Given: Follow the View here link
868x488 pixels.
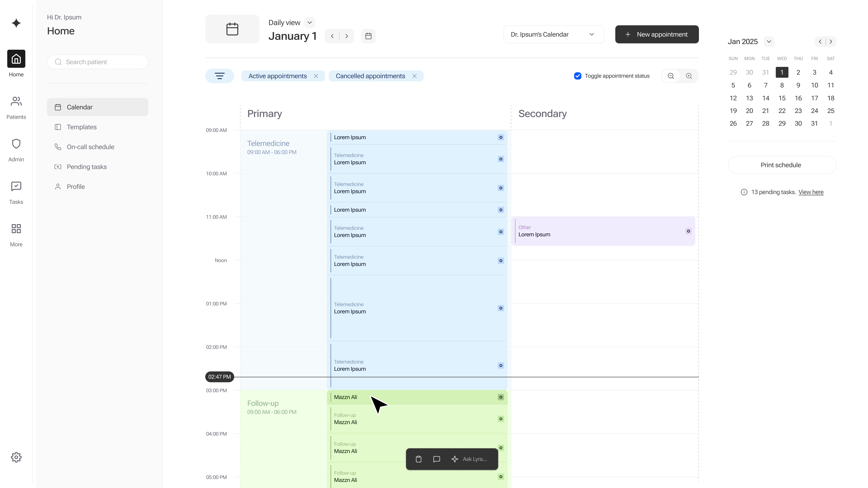Looking at the screenshot, I should [x=811, y=192].
